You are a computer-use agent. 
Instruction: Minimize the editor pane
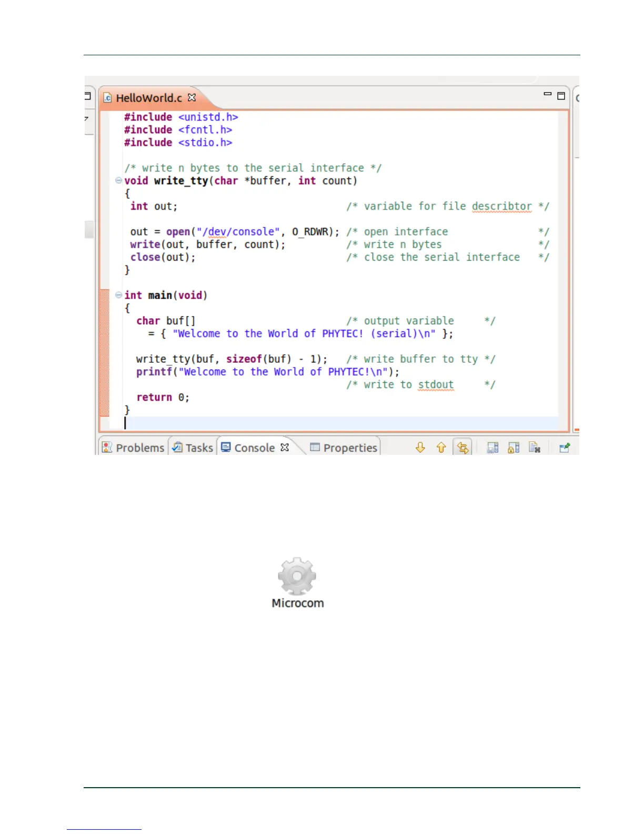(547, 95)
